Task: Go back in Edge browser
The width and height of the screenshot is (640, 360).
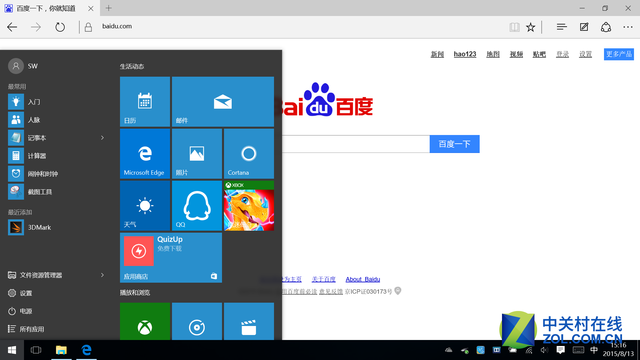Action: [x=12, y=27]
